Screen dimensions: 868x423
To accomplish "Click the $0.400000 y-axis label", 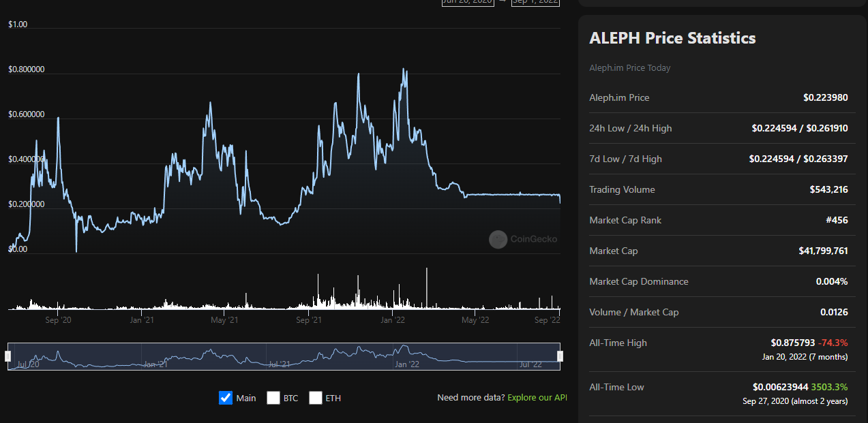I will pyautogui.click(x=27, y=159).
